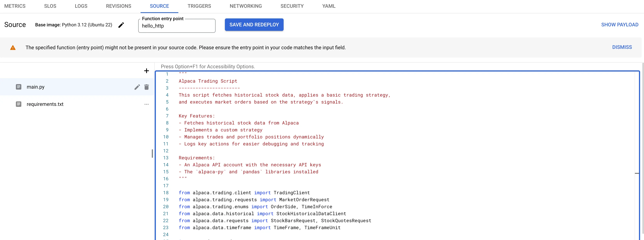The width and height of the screenshot is (644, 240).
Task: Click the plus icon to add file
Action: click(x=147, y=71)
